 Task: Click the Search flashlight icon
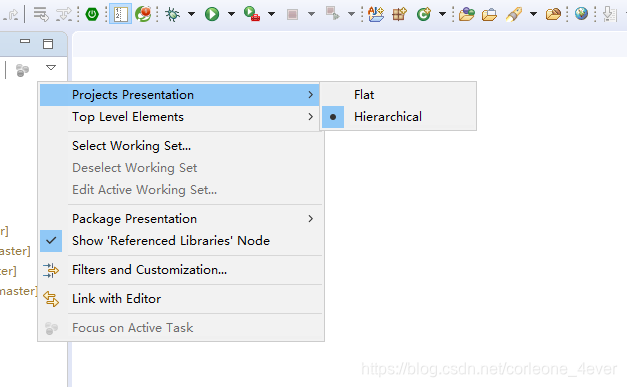pos(514,14)
